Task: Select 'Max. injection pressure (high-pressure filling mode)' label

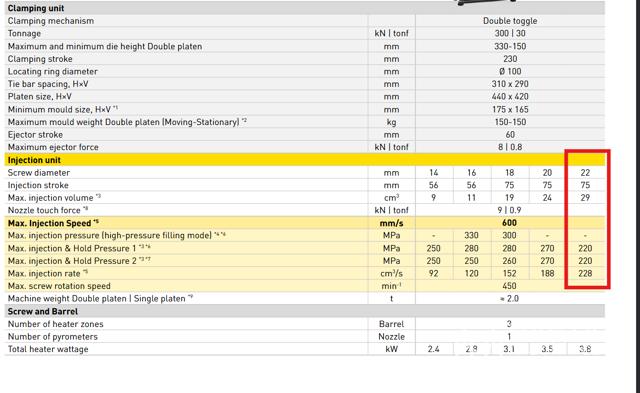Action: [110, 235]
